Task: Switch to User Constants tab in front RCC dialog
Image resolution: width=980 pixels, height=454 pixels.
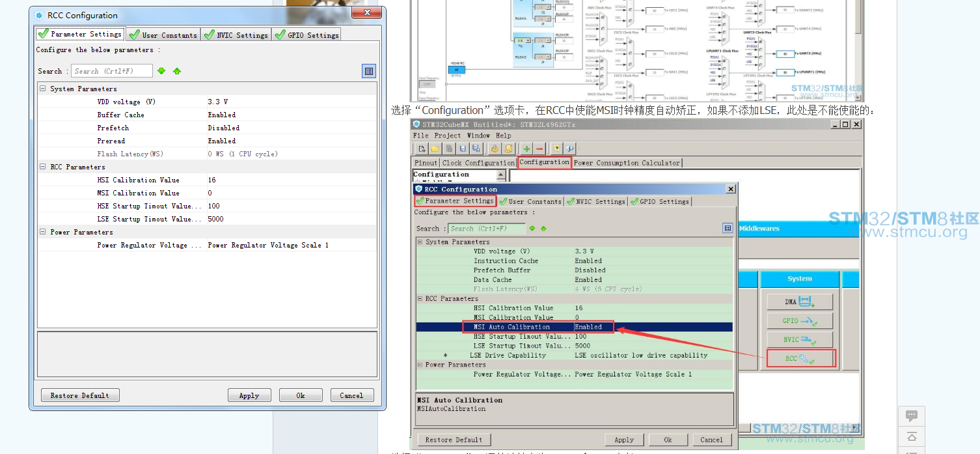Action: [x=163, y=35]
